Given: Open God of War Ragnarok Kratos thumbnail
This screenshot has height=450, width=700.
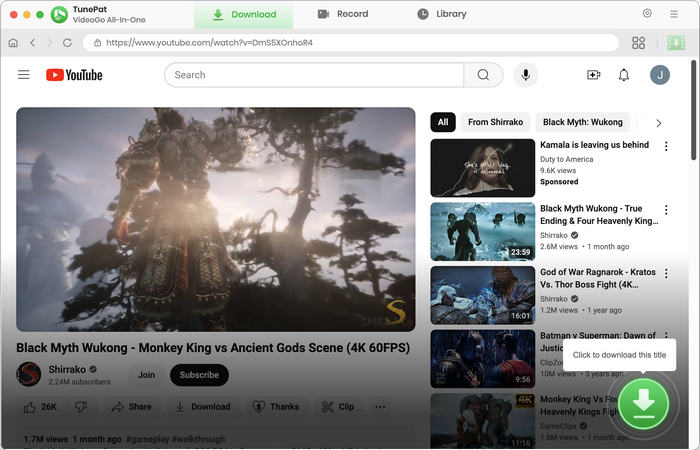Looking at the screenshot, I should (482, 295).
